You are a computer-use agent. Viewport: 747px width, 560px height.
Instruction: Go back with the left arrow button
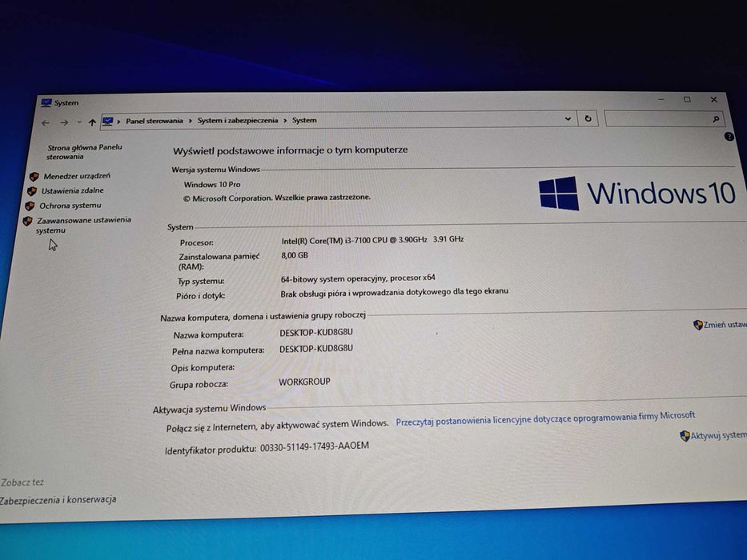pos(46,123)
